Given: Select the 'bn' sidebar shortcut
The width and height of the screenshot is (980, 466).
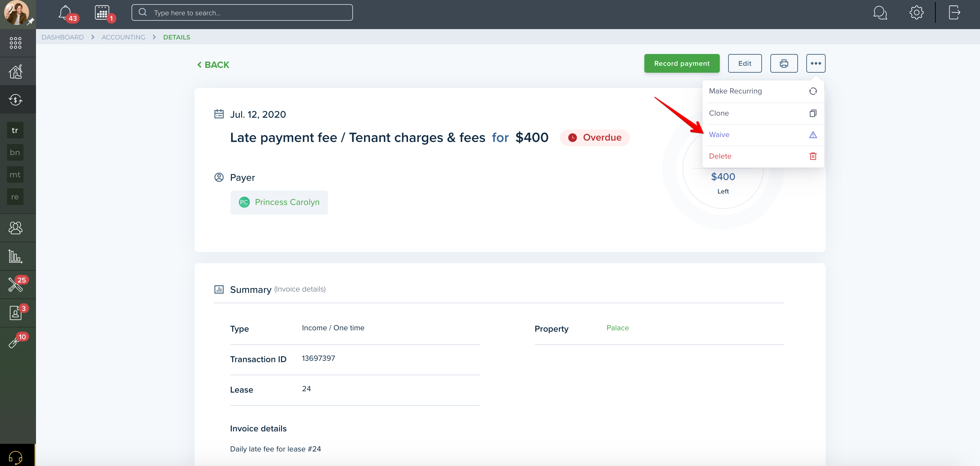Looking at the screenshot, I should coord(15,152).
